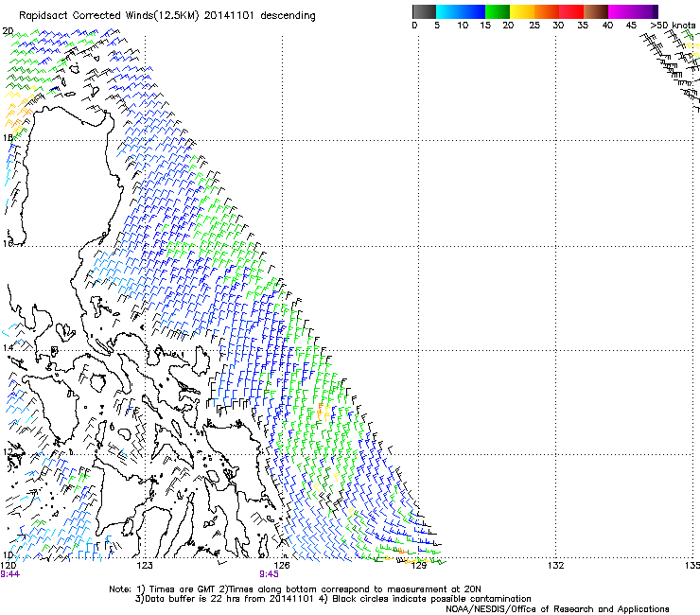Click the gray 0-5 knots legend swatch
700x615 pixels.
424,11
